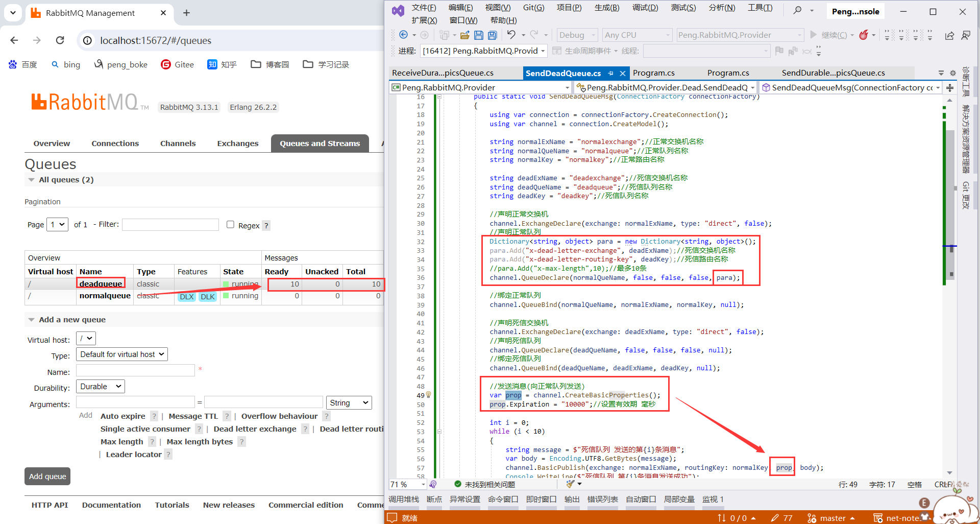Split the editor window
Viewport: 980px width, 524px height.
pos(950,88)
